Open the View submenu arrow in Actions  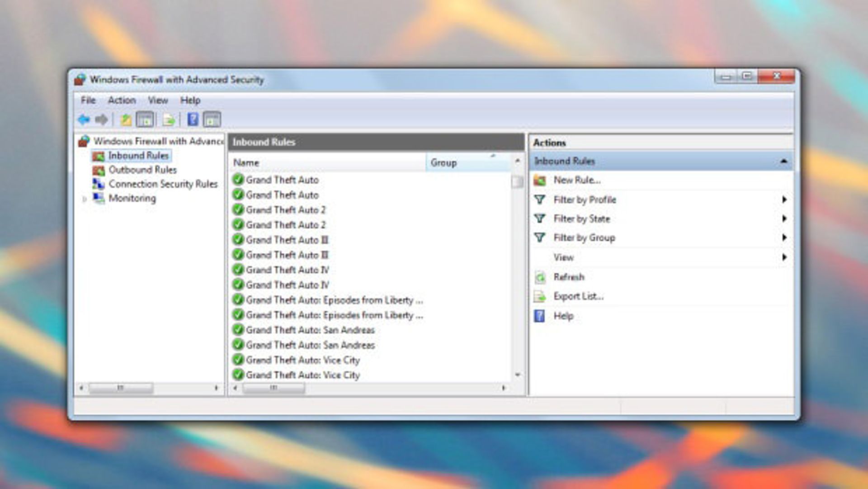tap(784, 257)
